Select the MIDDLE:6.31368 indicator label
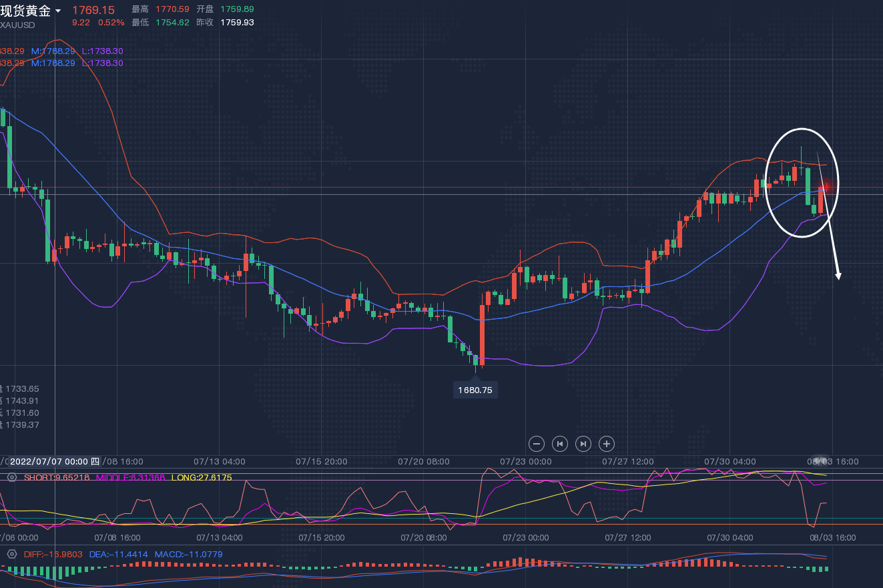Screen dimensions: 883x588 131,478
